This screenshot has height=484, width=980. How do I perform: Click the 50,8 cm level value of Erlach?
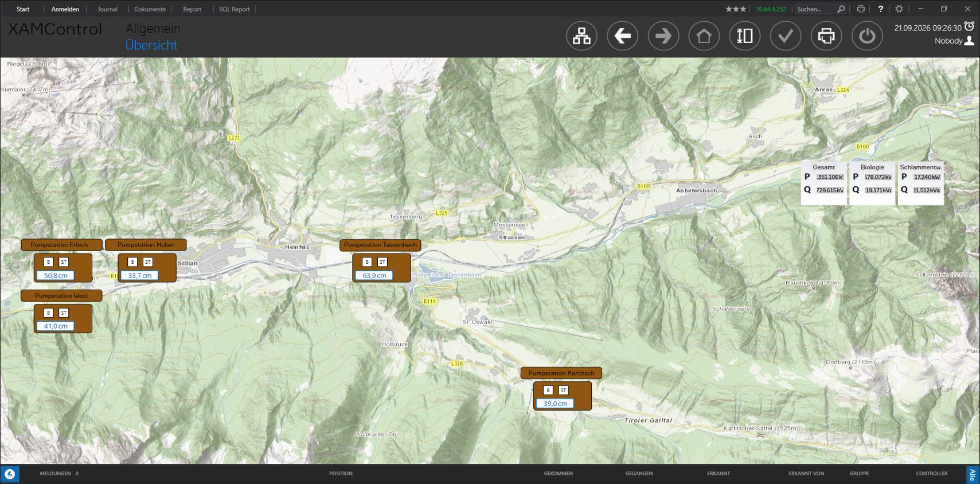pos(56,276)
